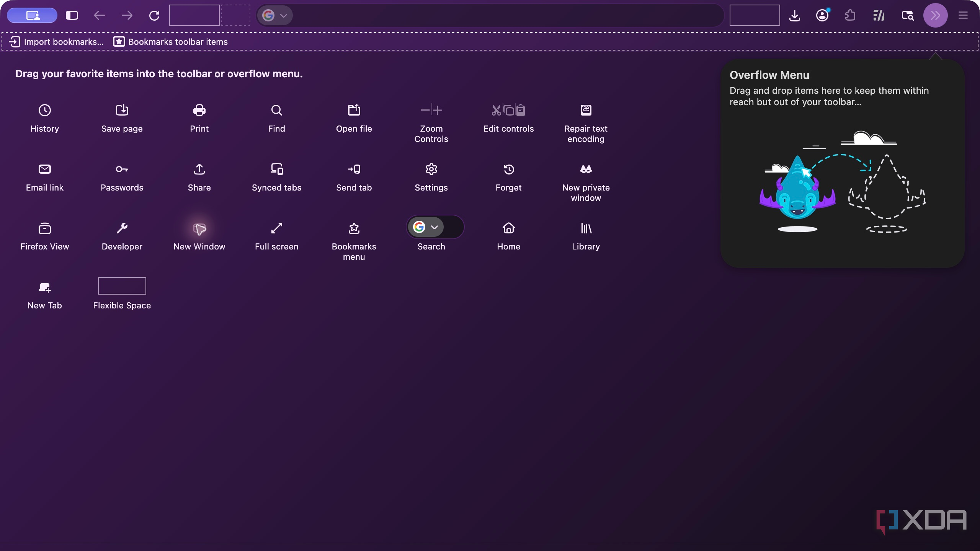Click the Send tab icon
Image resolution: width=980 pixels, height=551 pixels.
(x=354, y=169)
